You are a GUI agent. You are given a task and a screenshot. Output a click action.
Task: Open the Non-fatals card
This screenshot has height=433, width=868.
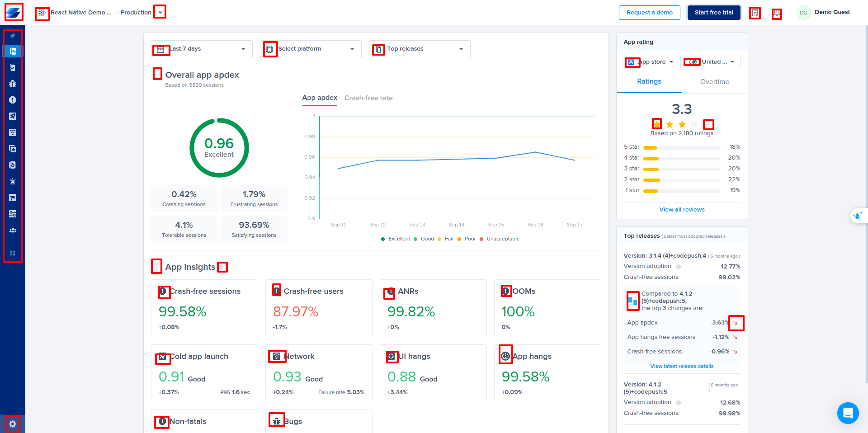click(204, 421)
